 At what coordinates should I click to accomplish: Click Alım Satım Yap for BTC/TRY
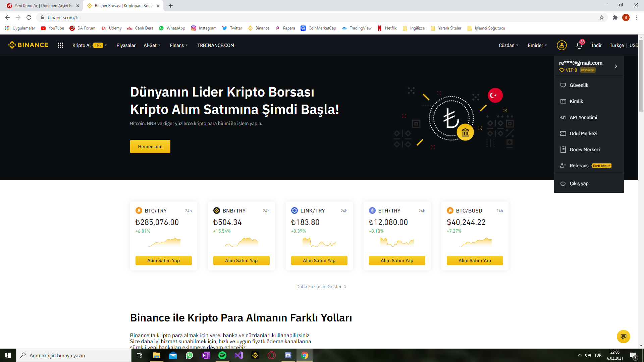164,260
